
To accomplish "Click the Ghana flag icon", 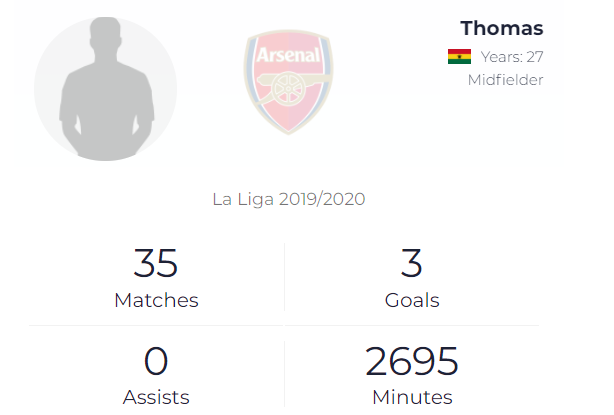I will pyautogui.click(x=459, y=56).
